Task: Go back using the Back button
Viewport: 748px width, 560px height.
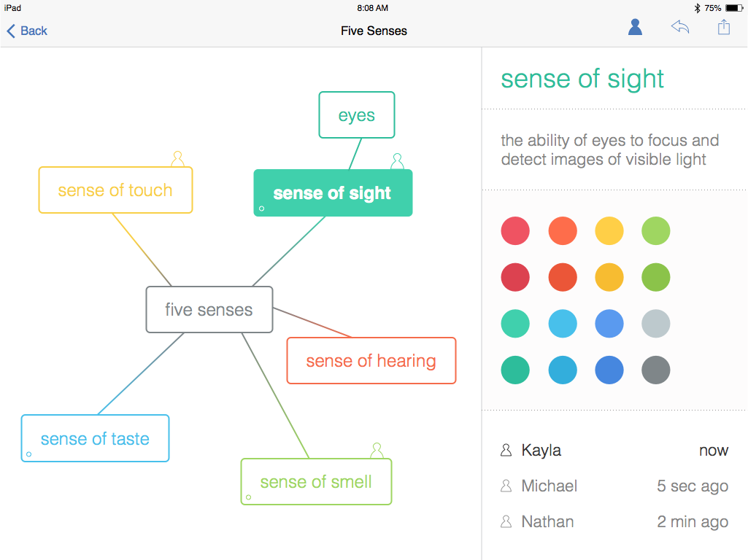Action: (27, 31)
